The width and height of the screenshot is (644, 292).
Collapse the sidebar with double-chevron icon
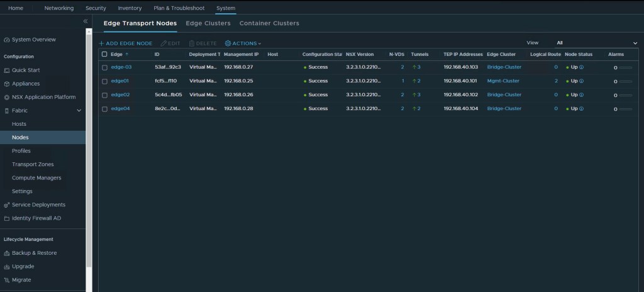pos(86,21)
